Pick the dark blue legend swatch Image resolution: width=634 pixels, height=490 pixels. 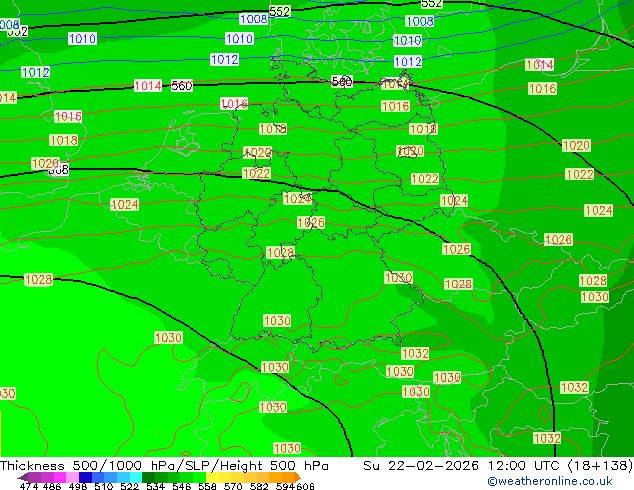point(85,477)
